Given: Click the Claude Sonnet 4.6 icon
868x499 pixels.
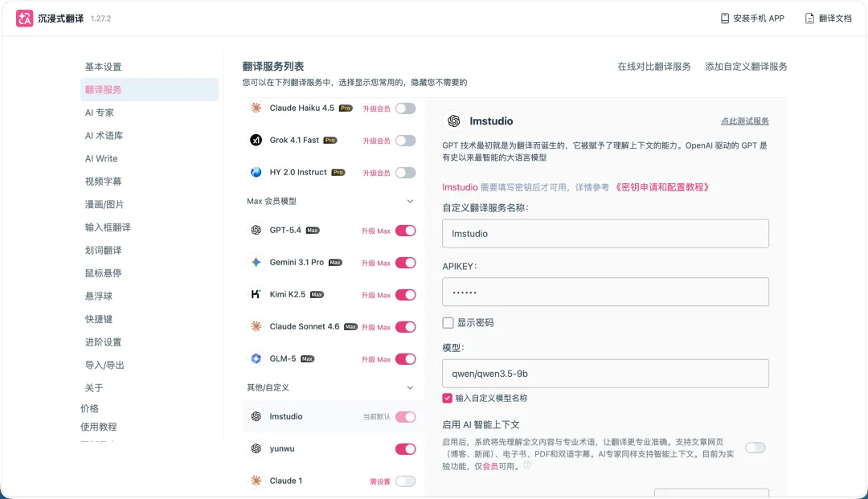Looking at the screenshot, I should (256, 326).
